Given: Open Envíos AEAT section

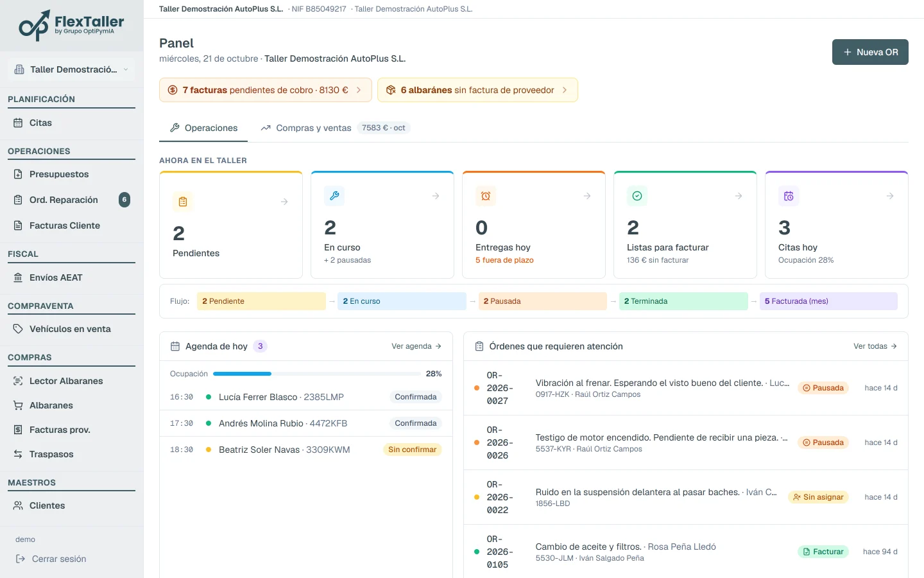Looking at the screenshot, I should [x=71, y=277].
